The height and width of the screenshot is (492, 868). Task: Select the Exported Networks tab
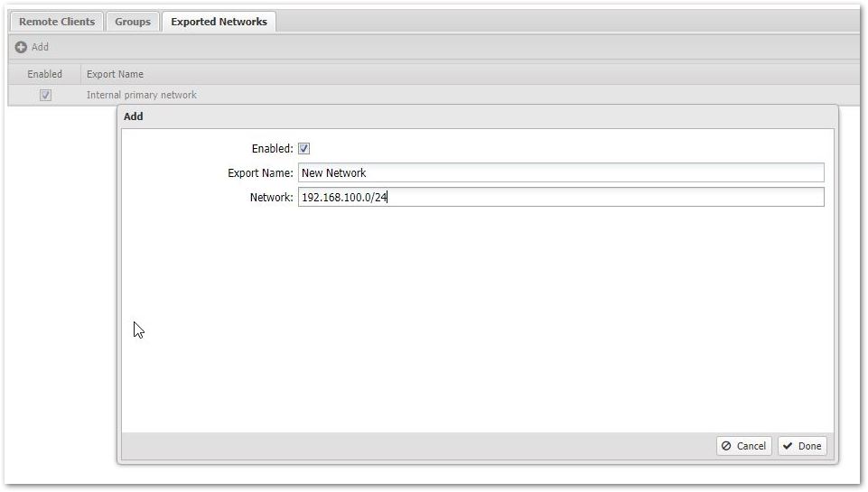(219, 22)
